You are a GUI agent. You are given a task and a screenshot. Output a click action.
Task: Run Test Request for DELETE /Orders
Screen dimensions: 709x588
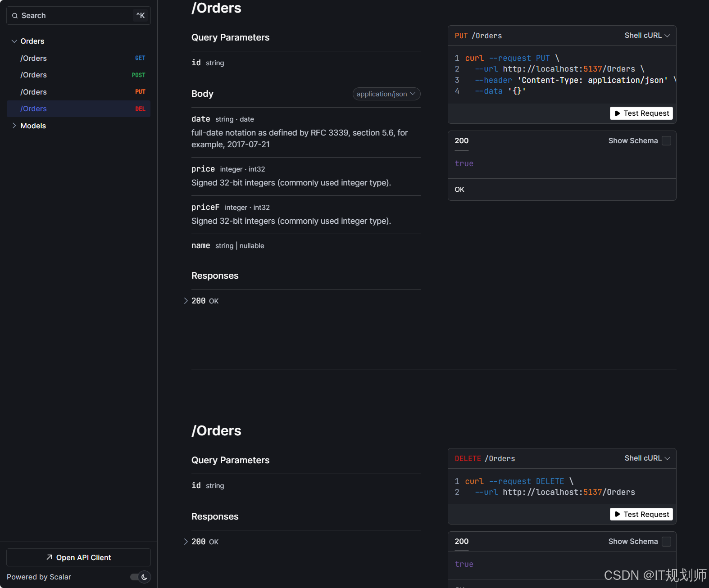pos(641,514)
